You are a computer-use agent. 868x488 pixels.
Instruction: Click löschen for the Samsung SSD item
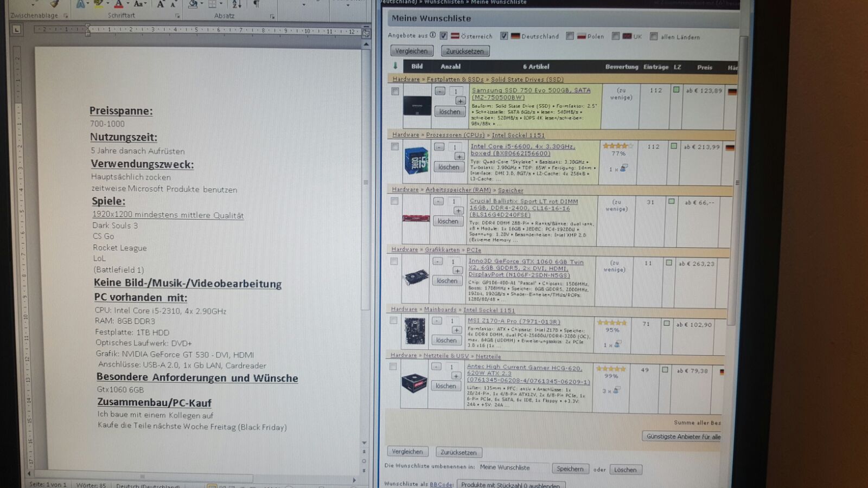click(449, 112)
